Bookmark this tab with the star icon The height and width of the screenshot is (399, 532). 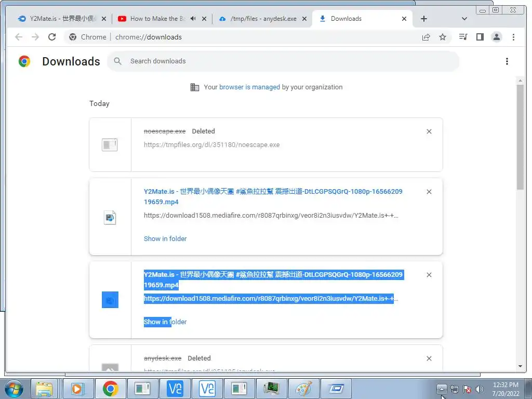point(443,37)
